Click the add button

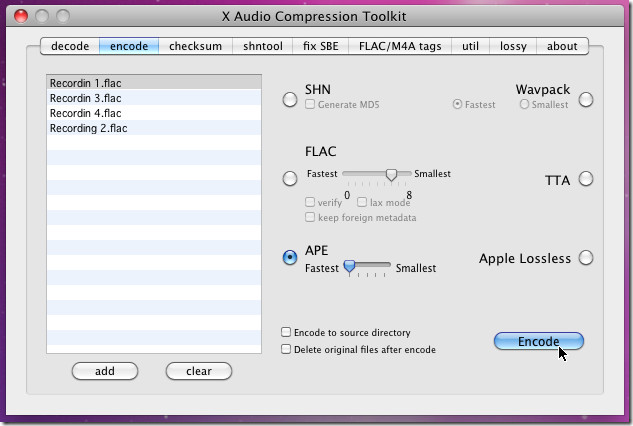[x=105, y=371]
